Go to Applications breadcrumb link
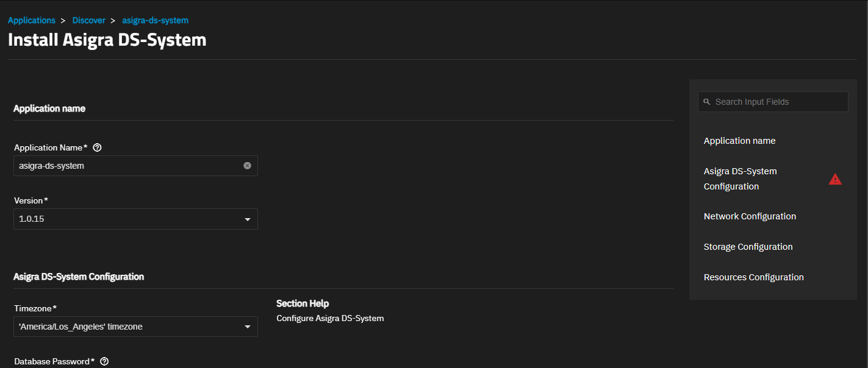This screenshot has height=368, width=868. pyautogui.click(x=32, y=21)
